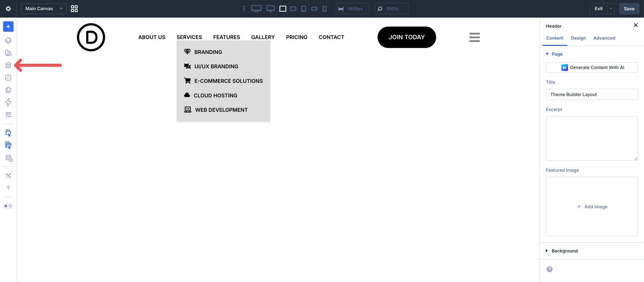Click Generate Content With AI button
Image resolution: width=644 pixels, height=282 pixels.
(x=592, y=68)
